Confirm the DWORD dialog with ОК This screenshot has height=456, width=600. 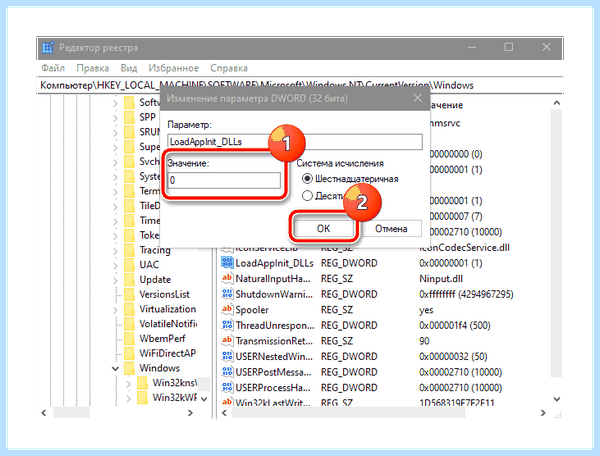point(323,229)
